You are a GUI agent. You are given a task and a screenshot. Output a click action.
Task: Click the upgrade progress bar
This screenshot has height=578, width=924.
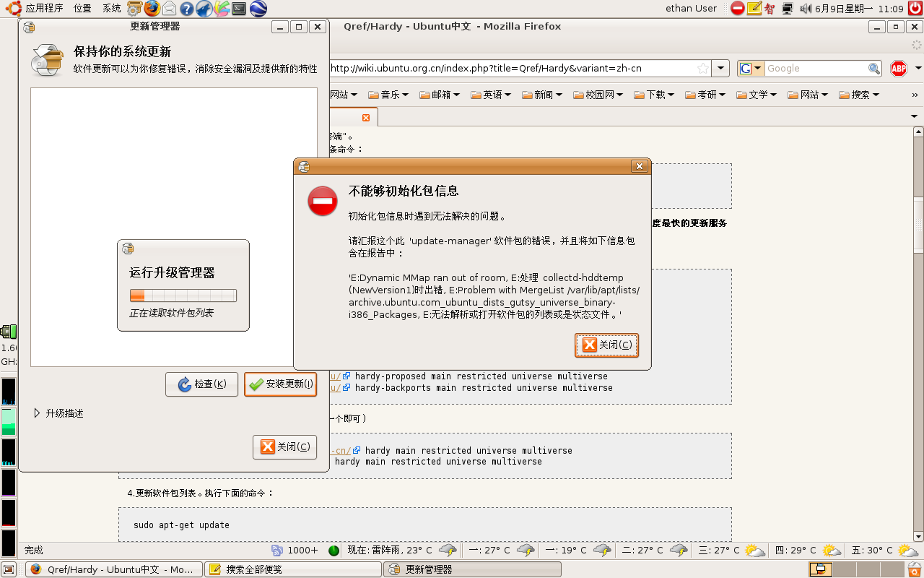(x=183, y=296)
